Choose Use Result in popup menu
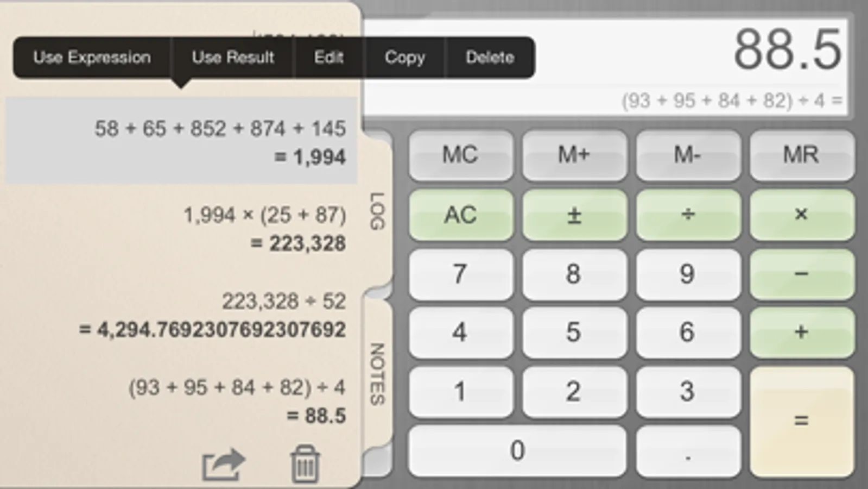 click(233, 58)
